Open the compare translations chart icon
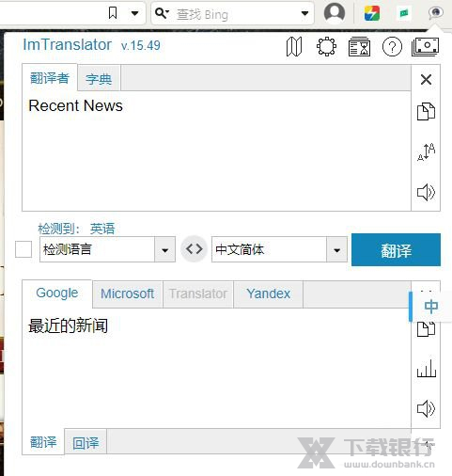 pos(427,369)
